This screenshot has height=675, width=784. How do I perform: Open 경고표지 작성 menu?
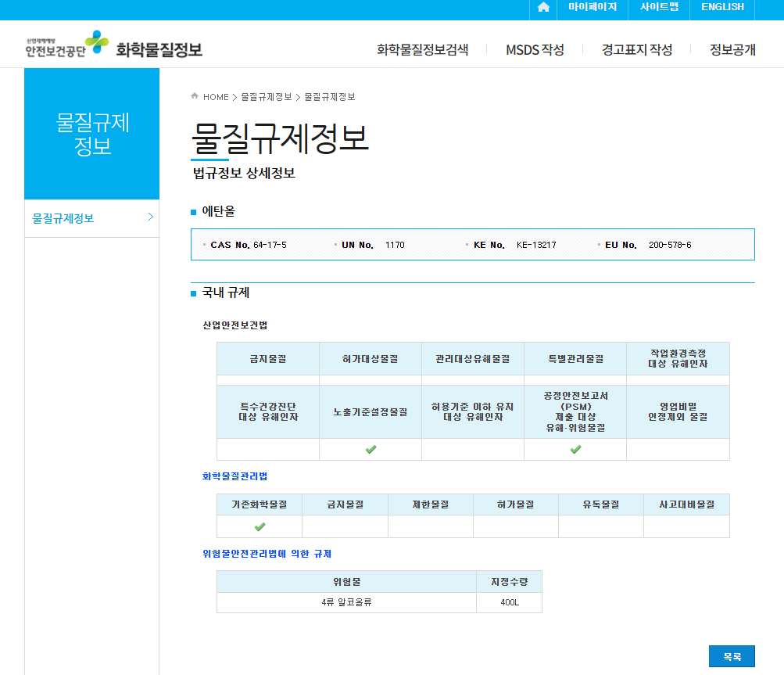pos(637,49)
